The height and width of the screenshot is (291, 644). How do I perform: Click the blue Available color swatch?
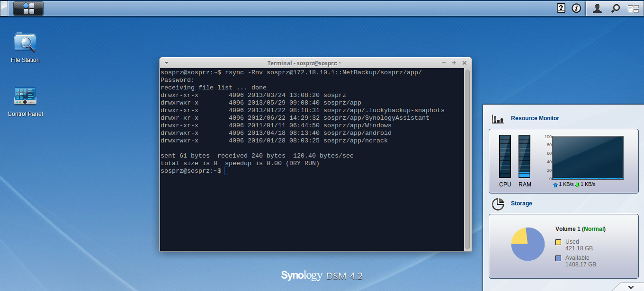(x=558, y=258)
